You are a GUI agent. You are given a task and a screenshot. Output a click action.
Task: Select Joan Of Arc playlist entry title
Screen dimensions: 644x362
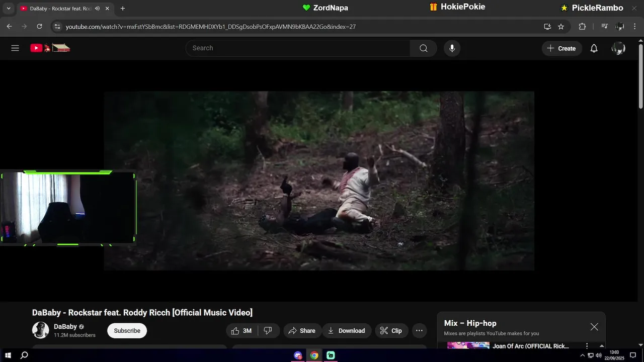click(531, 346)
